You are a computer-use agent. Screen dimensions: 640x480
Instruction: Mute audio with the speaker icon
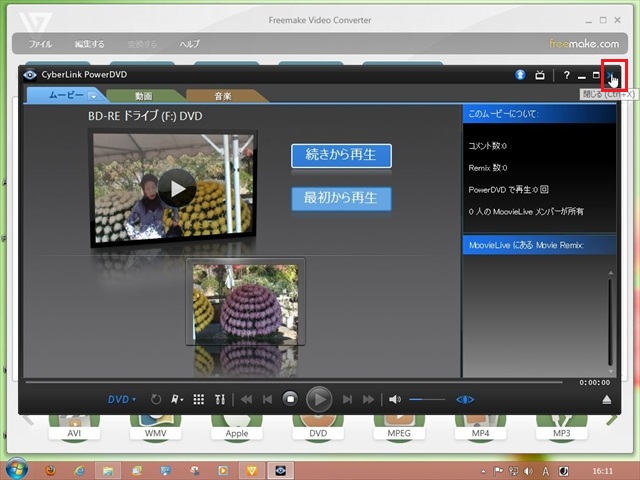[395, 399]
